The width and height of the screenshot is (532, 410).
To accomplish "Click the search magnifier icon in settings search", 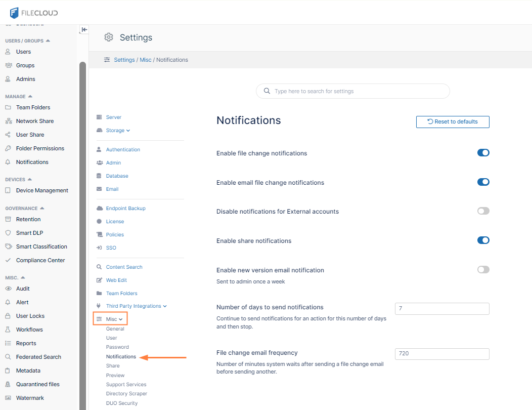I will tap(267, 91).
